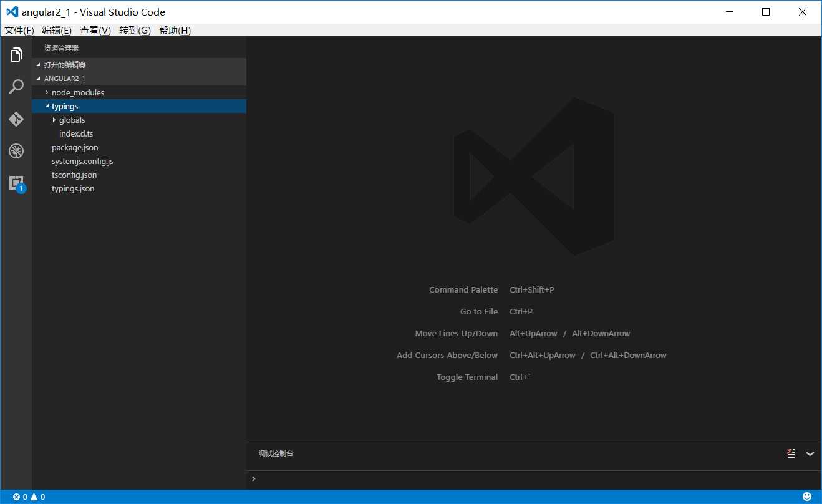Open the 帮助(H) menu
The image size is (822, 504).
tap(175, 31)
